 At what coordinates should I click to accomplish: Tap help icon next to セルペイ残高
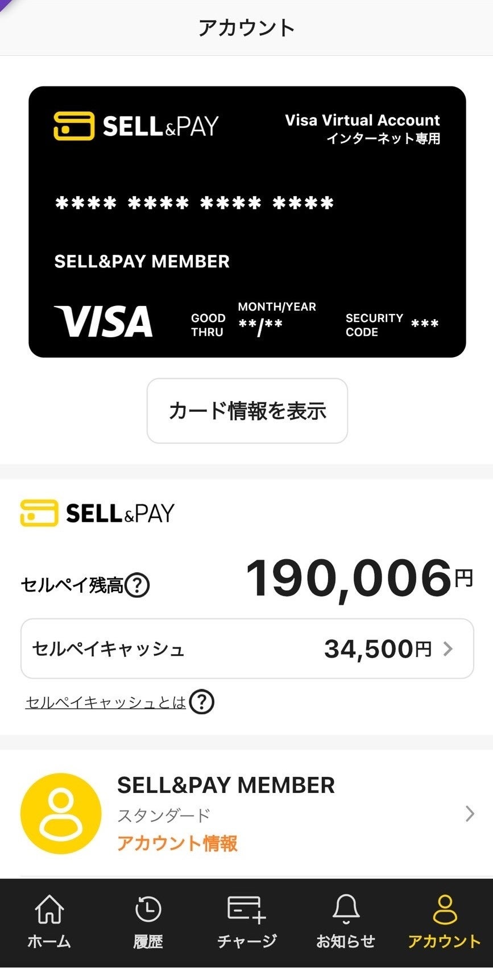137,585
